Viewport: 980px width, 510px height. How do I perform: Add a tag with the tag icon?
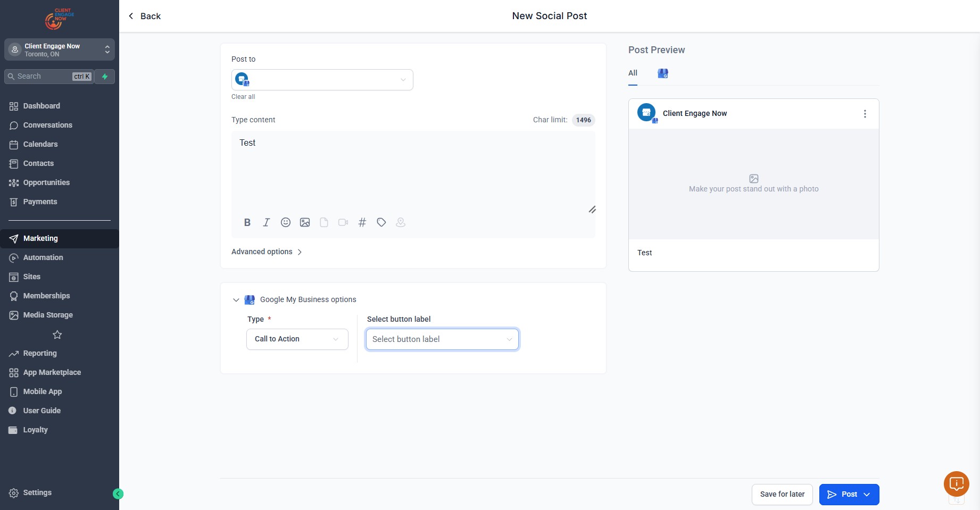pos(381,222)
